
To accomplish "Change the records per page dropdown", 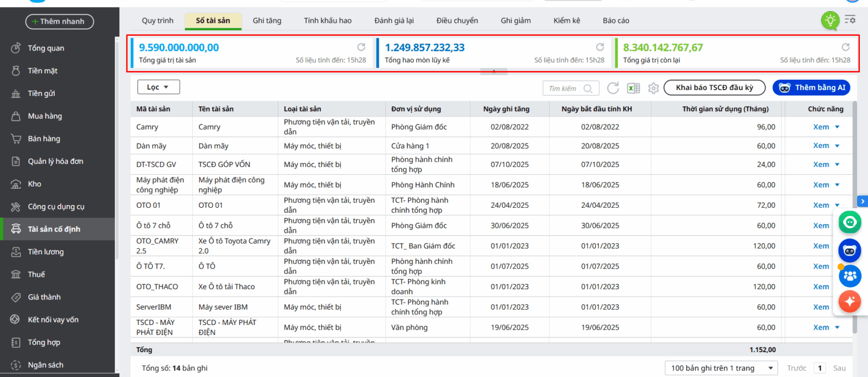I will click(721, 368).
